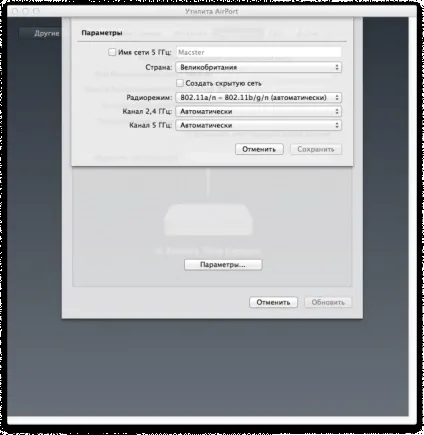Open the Страна dropdown showing Великобритания
Viewport: 424px width, 435px height.
259,67
